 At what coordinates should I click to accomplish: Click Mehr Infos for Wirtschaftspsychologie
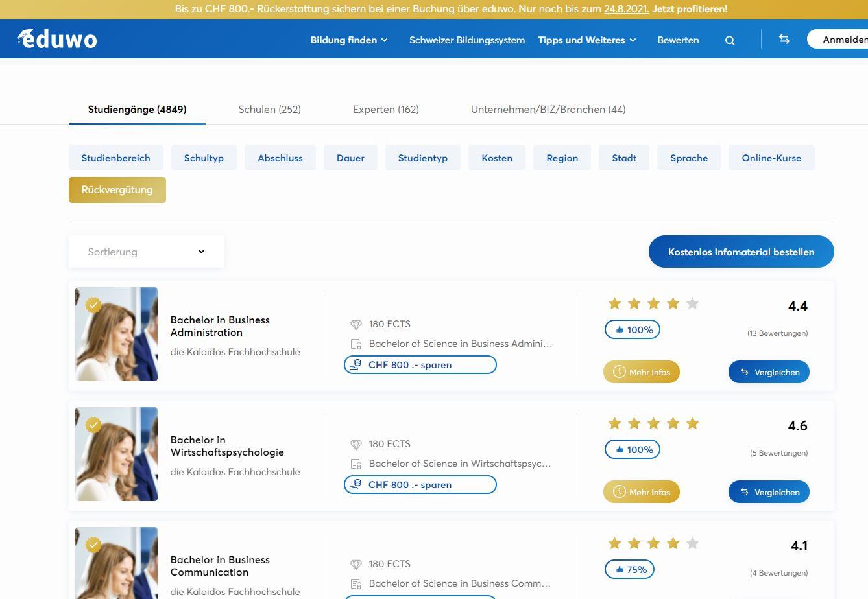(642, 492)
